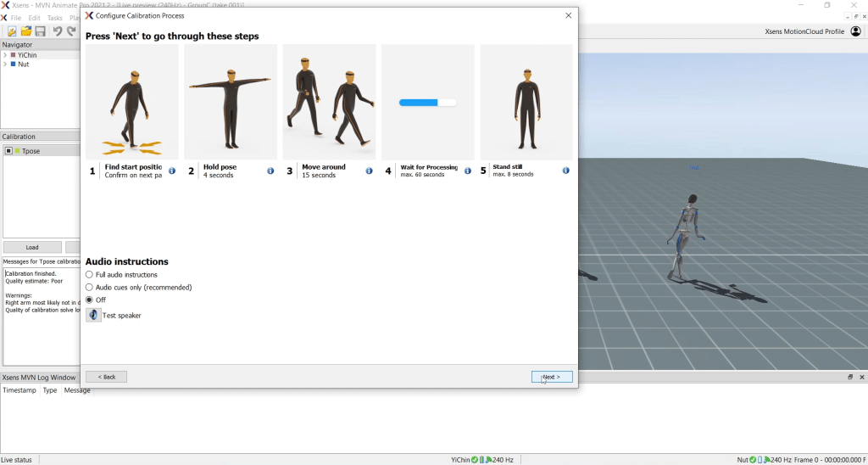The image size is (868, 465).
Task: Open the File menu
Action: pos(16,18)
